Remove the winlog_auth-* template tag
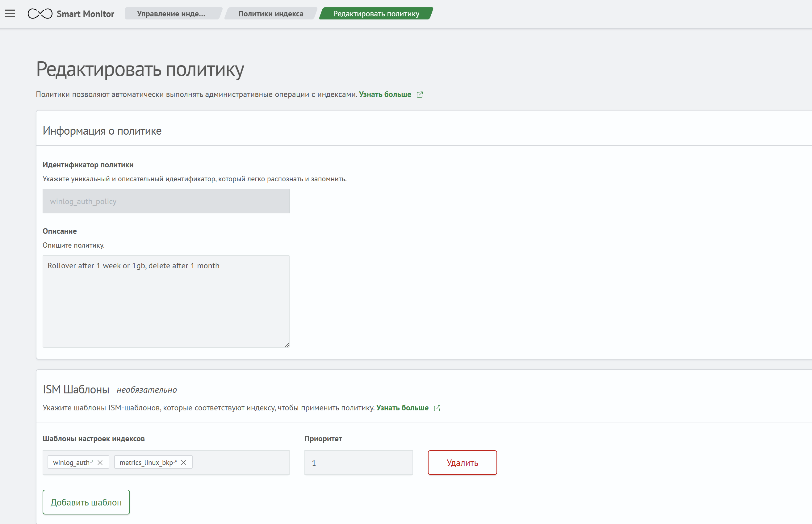 pyautogui.click(x=100, y=463)
